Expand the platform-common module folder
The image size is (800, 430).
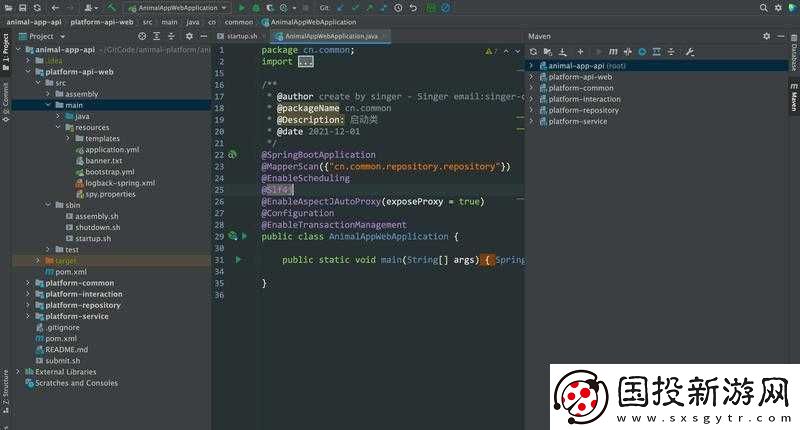point(27,283)
